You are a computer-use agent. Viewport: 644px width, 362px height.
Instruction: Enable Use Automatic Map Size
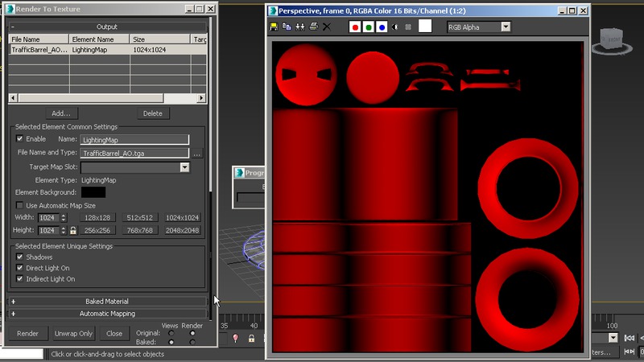[x=20, y=205]
